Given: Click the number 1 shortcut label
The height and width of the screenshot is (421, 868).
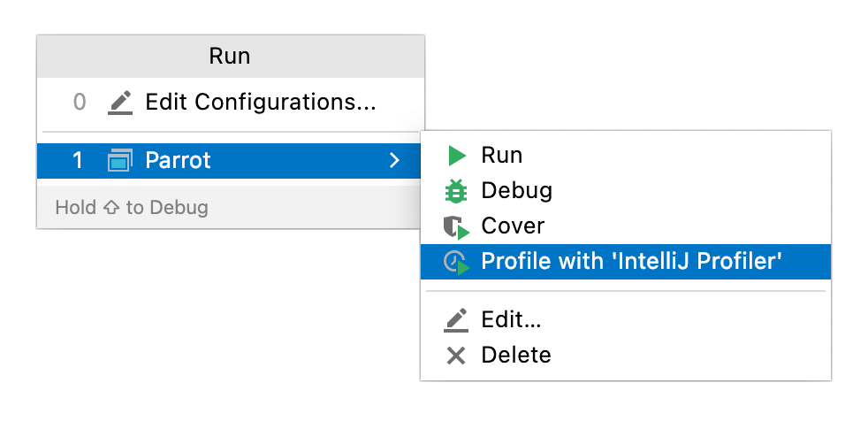Looking at the screenshot, I should click(x=78, y=161).
